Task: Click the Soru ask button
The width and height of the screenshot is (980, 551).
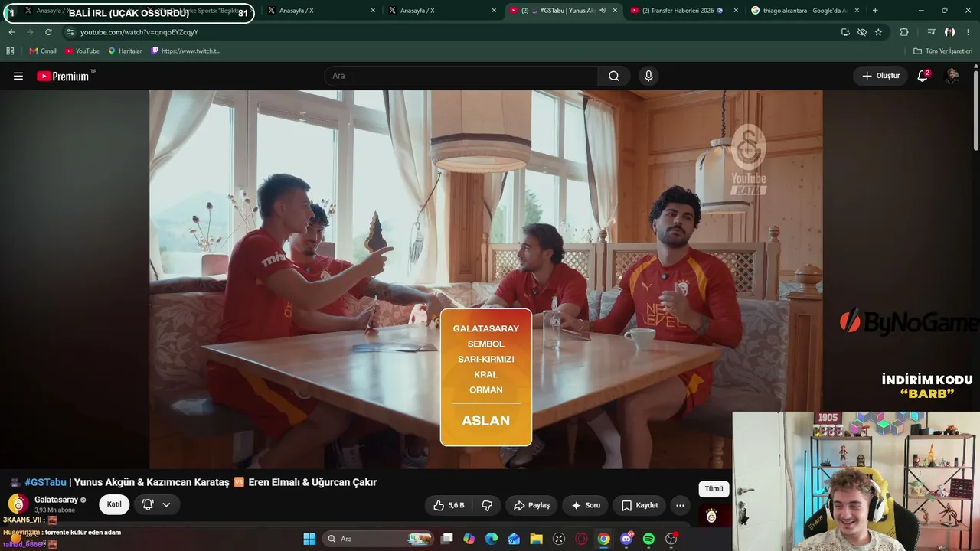Action: pos(585,505)
